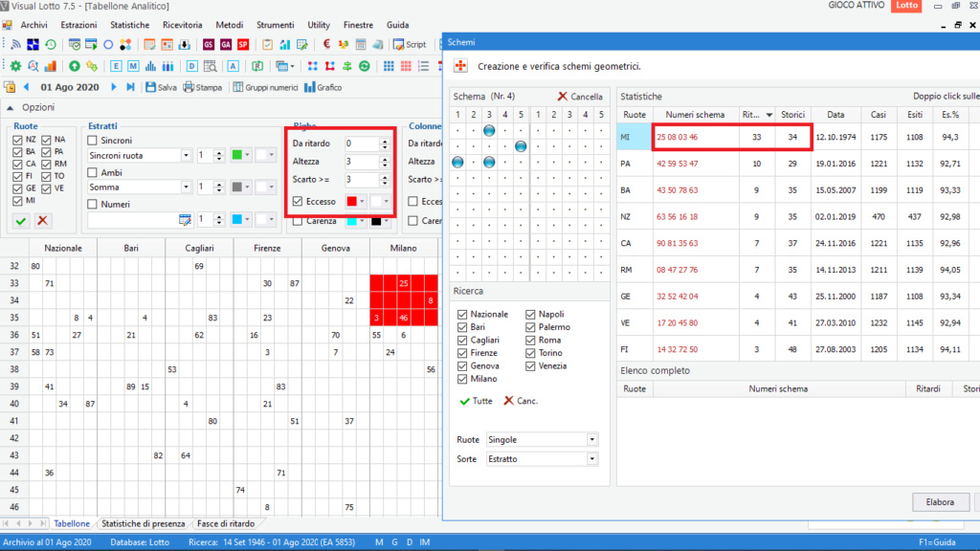Enable the Numeri checkbox
The width and height of the screenshot is (980, 551).
pyautogui.click(x=93, y=205)
